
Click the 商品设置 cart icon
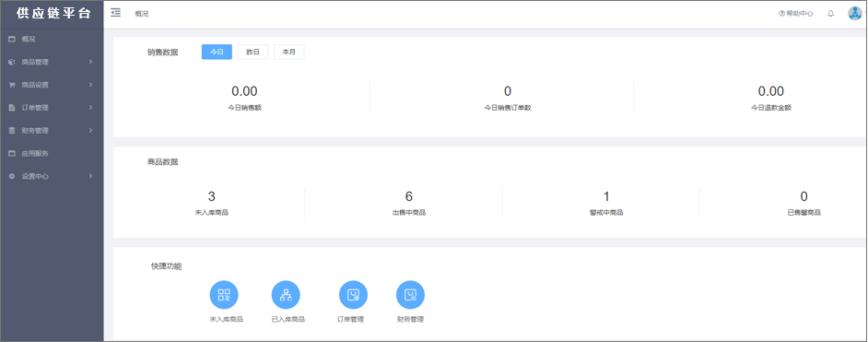click(x=12, y=85)
